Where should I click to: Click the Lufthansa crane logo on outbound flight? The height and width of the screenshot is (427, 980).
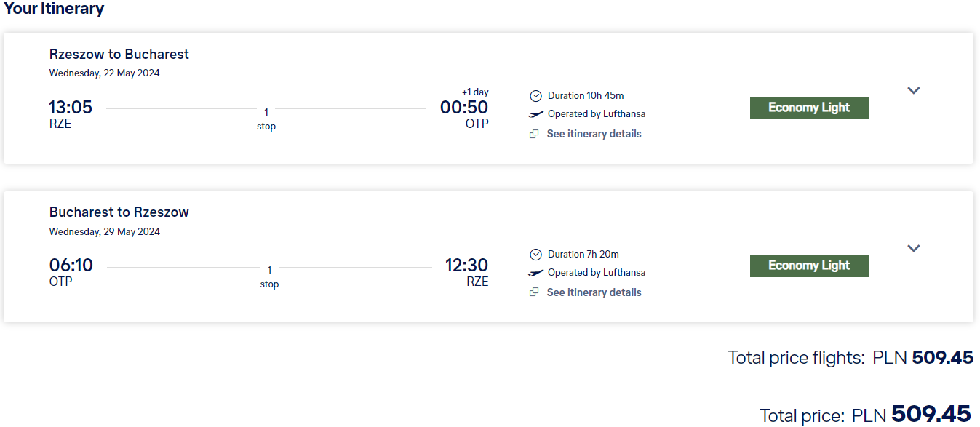click(x=535, y=114)
